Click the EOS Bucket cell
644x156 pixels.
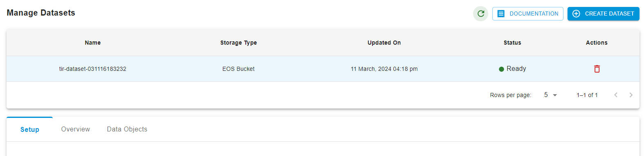(238, 69)
